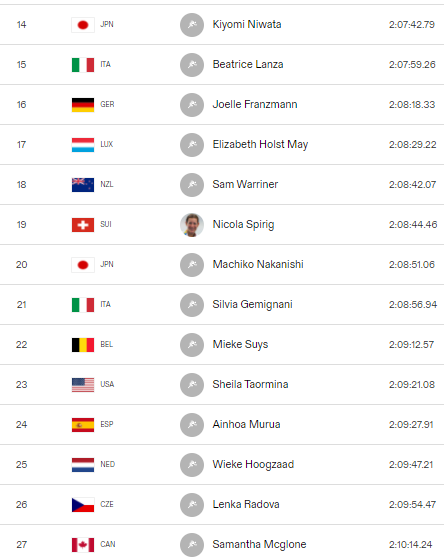The image size is (444, 558).
Task: Click the Italy flag beside Beatrice Lanza
Action: (x=83, y=65)
